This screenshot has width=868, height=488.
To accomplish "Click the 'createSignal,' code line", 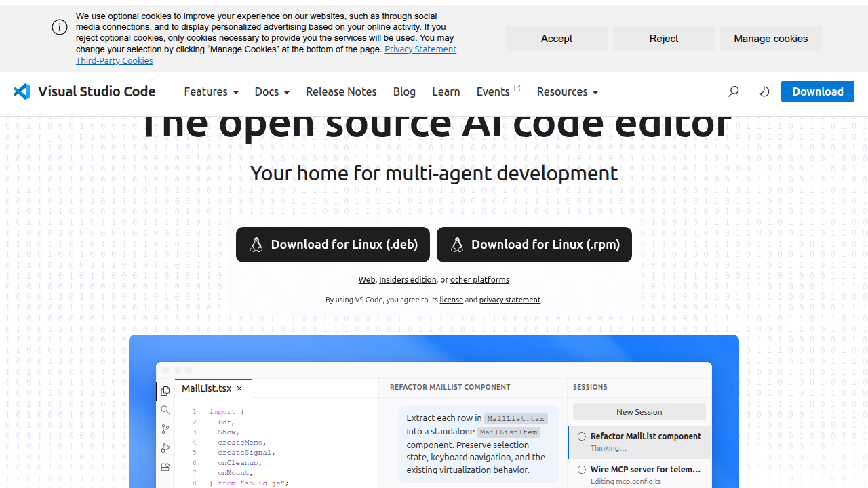I will [x=246, y=453].
